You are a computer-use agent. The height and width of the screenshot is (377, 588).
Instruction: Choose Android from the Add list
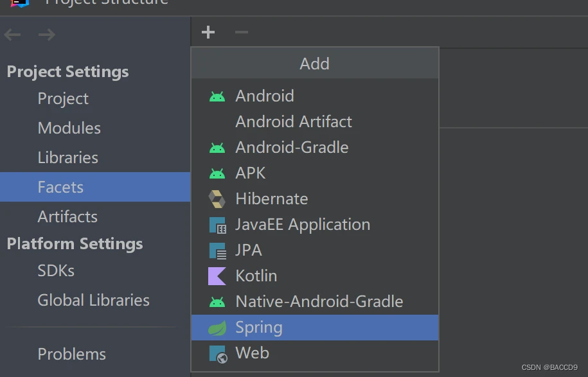point(315,96)
